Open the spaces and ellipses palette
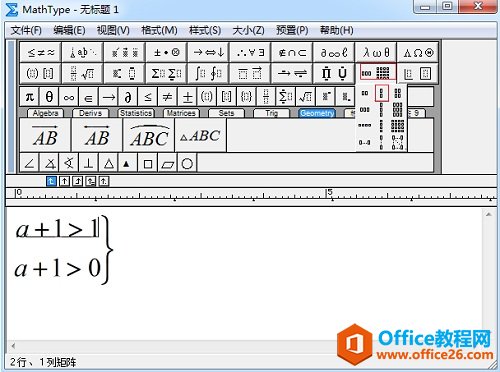This screenshot has height=372, width=500. tap(83, 52)
